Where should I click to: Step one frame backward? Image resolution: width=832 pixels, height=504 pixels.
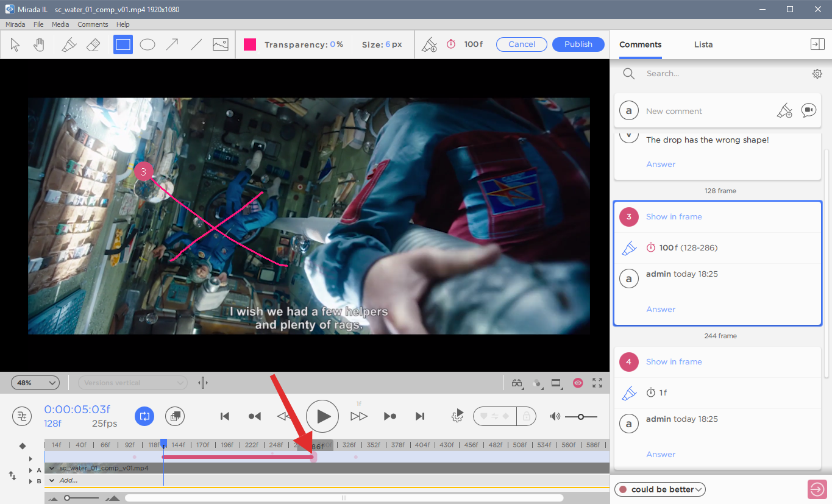(284, 416)
